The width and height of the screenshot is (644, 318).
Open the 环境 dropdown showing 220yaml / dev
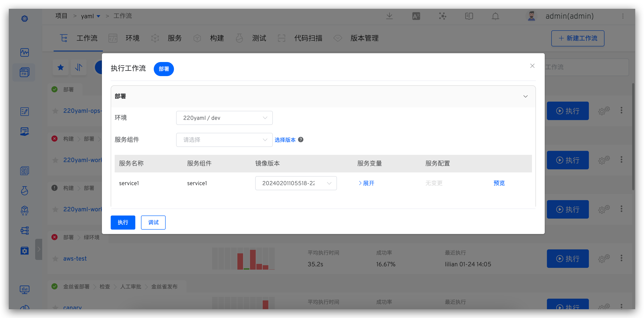tap(224, 118)
